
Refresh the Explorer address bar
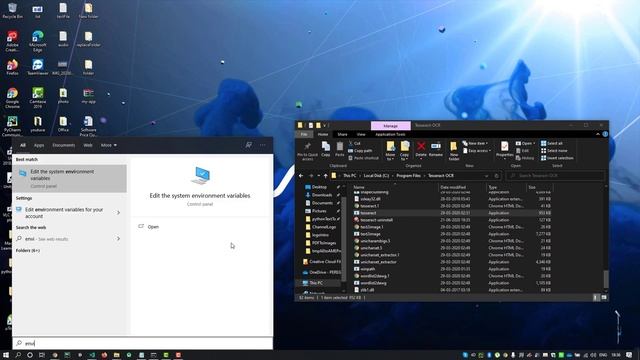(497, 176)
